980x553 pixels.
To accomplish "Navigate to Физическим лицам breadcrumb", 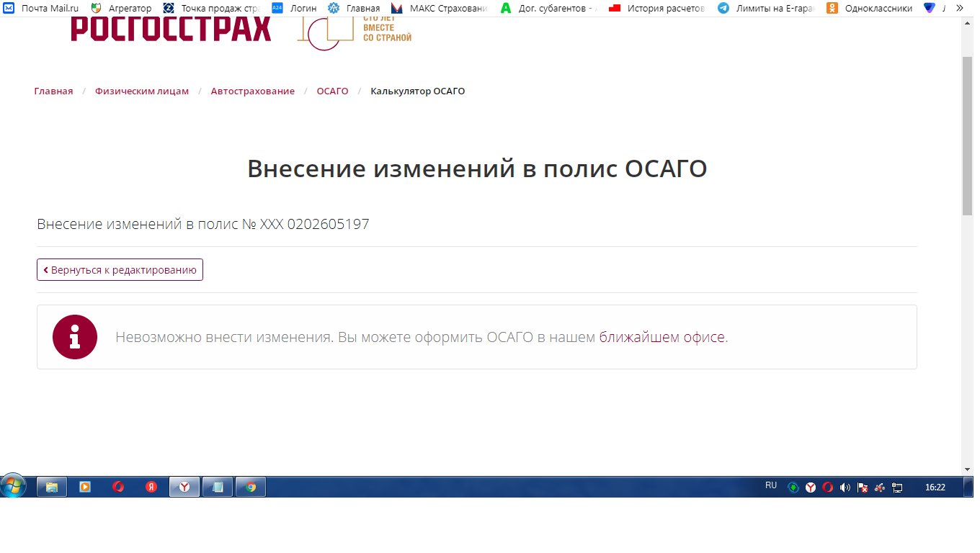I will point(142,91).
